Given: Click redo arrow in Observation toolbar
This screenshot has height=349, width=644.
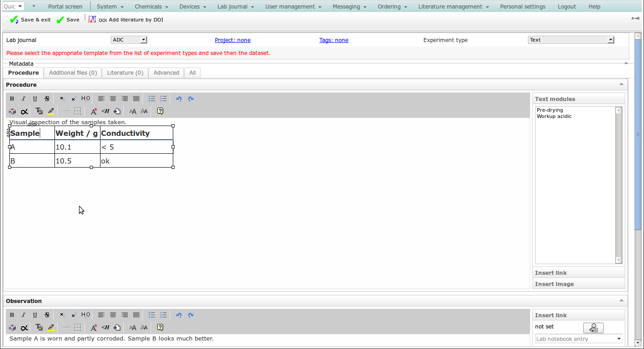Looking at the screenshot, I should coord(191,315).
